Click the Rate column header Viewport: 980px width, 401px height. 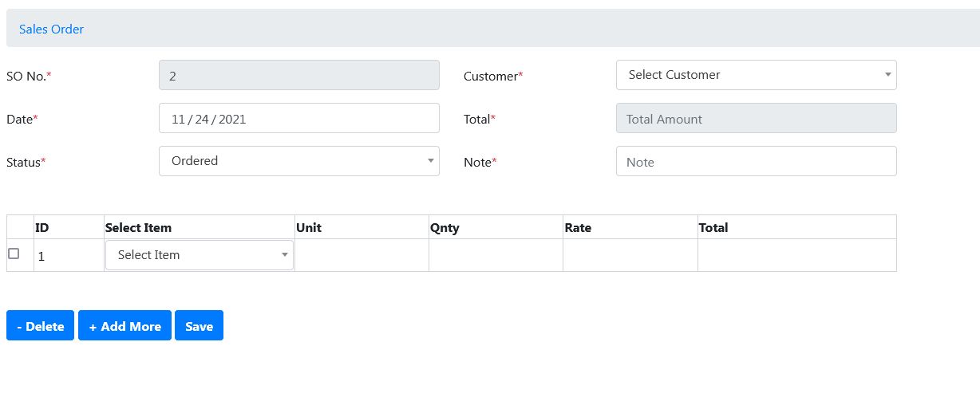(x=578, y=227)
